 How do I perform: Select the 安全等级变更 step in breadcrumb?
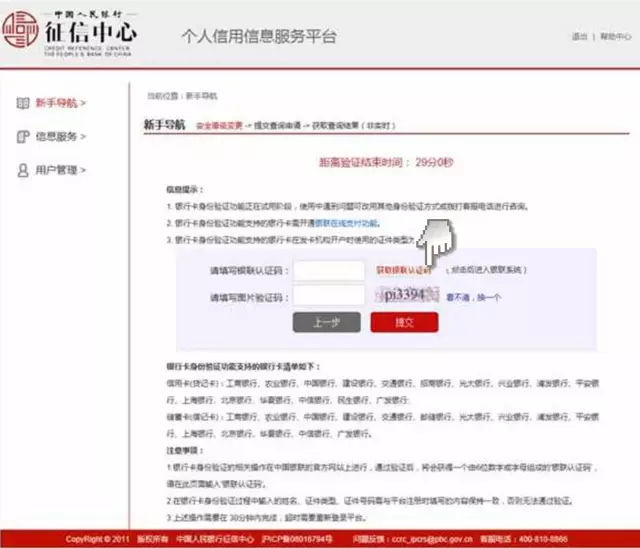pyautogui.click(x=218, y=126)
